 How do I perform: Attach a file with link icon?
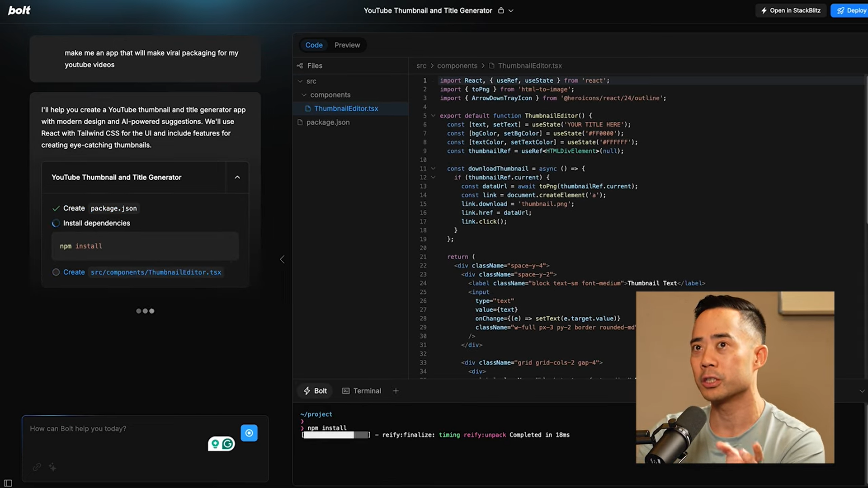pyautogui.click(x=37, y=467)
